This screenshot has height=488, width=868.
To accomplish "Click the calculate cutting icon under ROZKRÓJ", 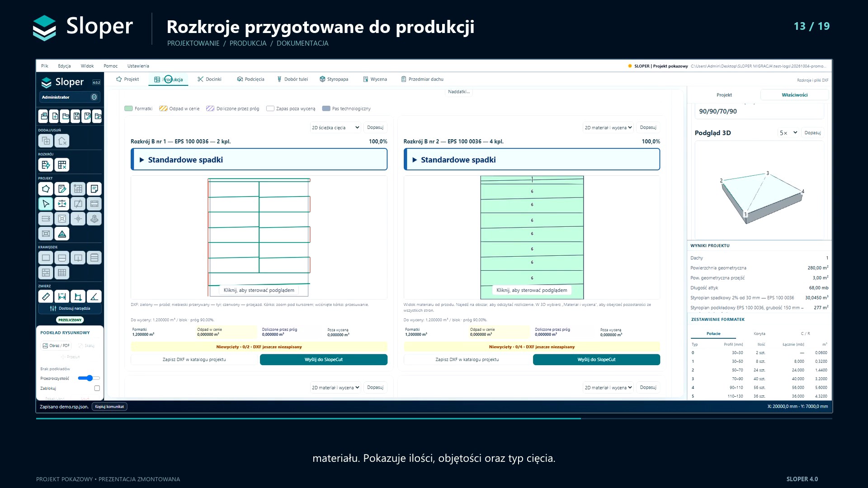I will coord(46,165).
